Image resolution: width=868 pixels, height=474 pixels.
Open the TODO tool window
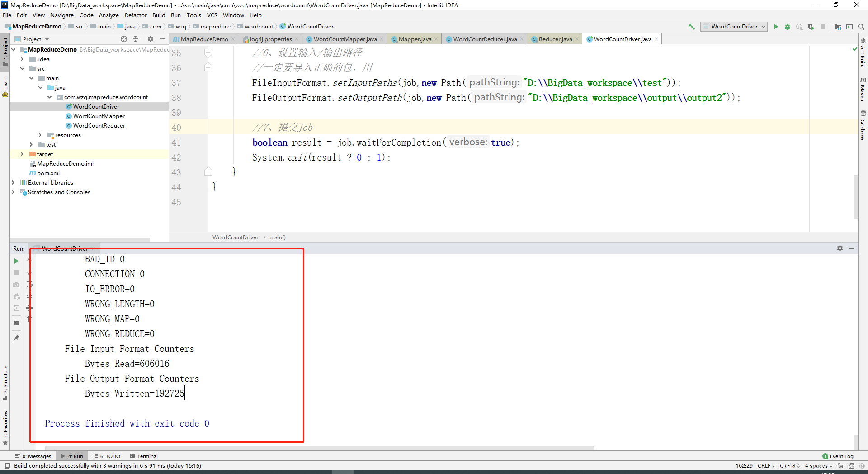(107, 456)
